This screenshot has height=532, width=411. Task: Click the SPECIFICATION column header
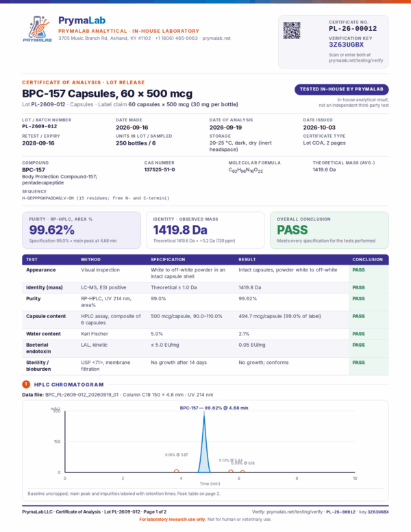click(168, 260)
